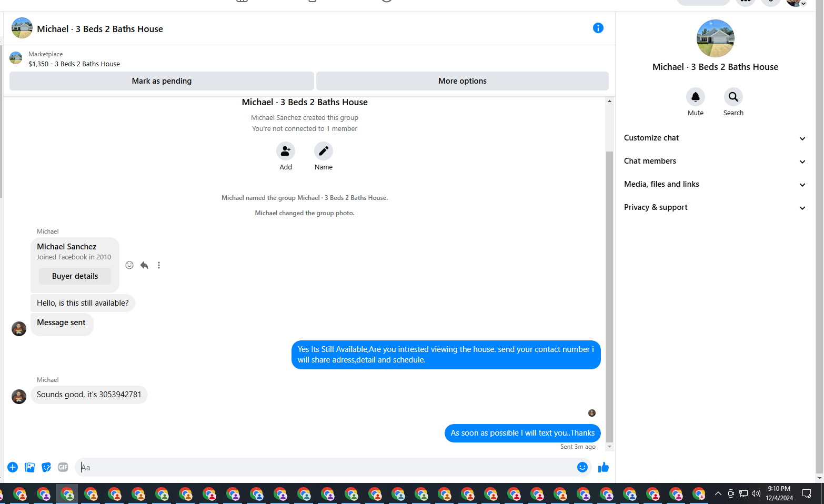Choose a sticker from the sticker icon
Screen dimensions: 824x504
pyautogui.click(x=46, y=467)
